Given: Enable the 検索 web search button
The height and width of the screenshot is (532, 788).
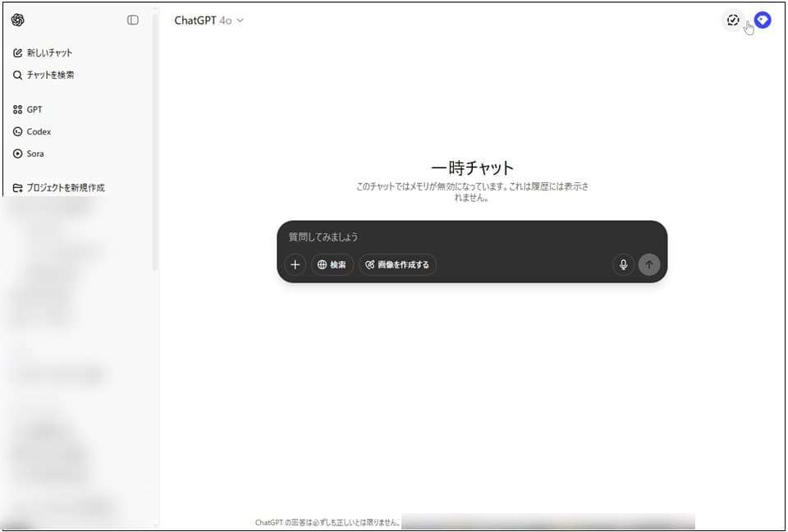Looking at the screenshot, I should coord(332,264).
